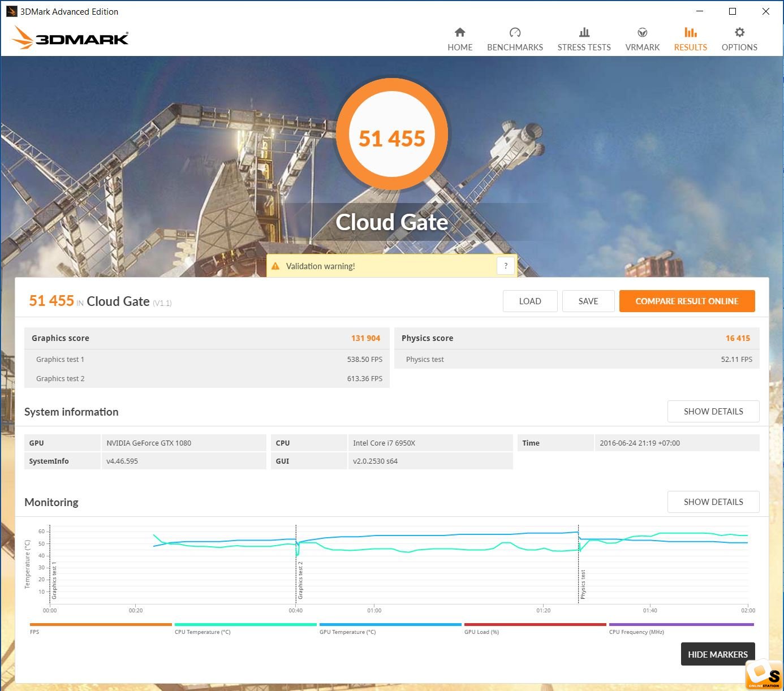Click Graphics test 1 row 538.50 FPS

(207, 360)
